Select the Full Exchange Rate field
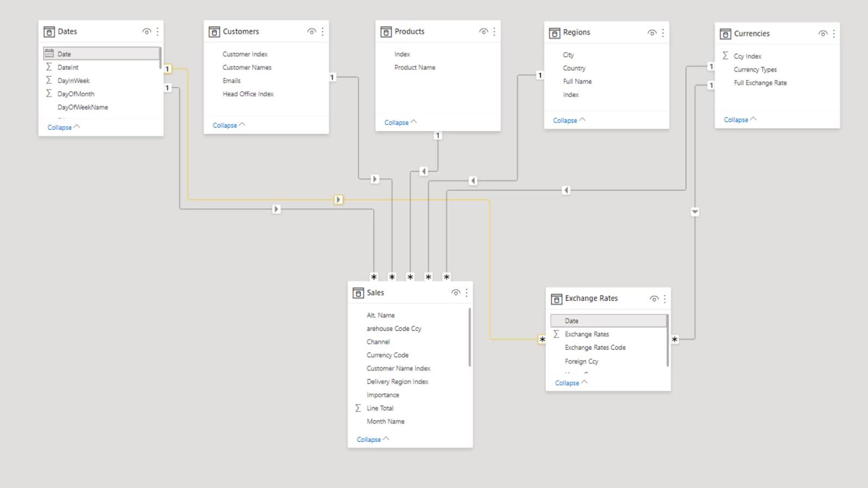868x488 pixels. tap(760, 83)
